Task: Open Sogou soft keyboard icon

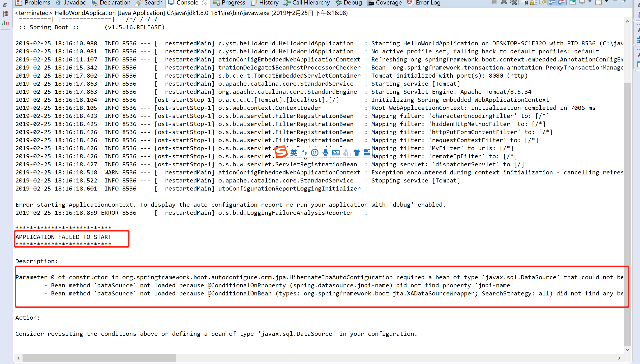Action: pyautogui.click(x=336, y=152)
